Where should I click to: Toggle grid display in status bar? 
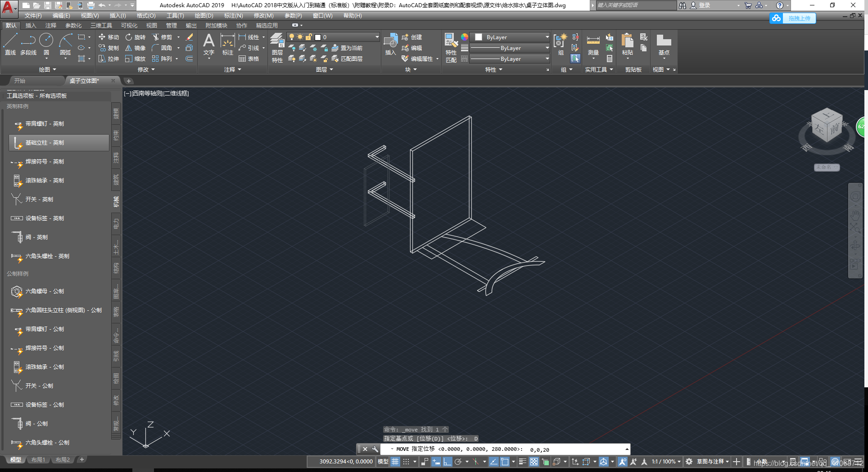(x=395, y=462)
